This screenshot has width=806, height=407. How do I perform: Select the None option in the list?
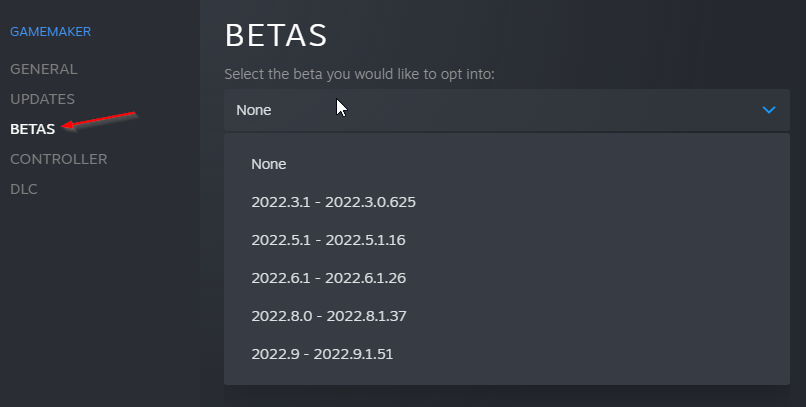(269, 164)
